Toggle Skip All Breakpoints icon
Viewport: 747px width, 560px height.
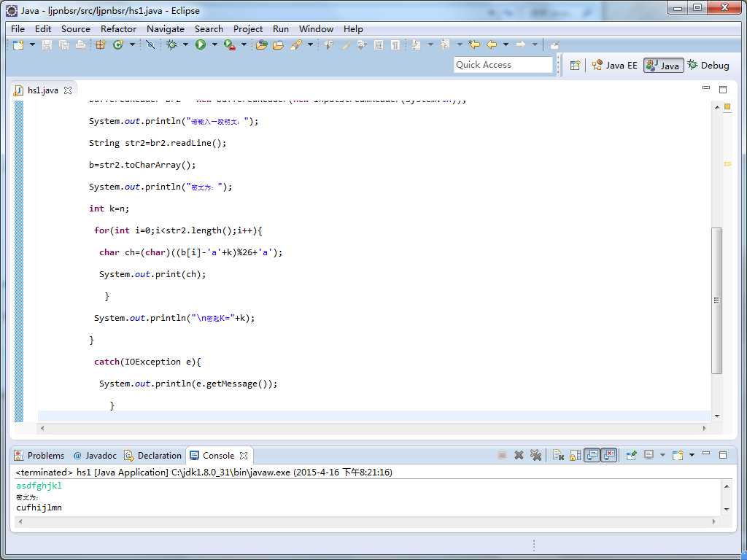click(150, 45)
